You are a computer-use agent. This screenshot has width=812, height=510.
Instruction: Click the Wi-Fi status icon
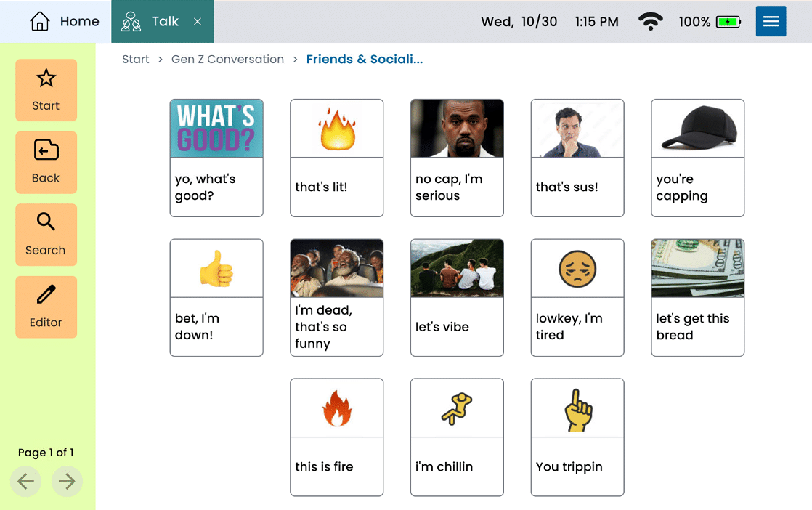pyautogui.click(x=650, y=22)
